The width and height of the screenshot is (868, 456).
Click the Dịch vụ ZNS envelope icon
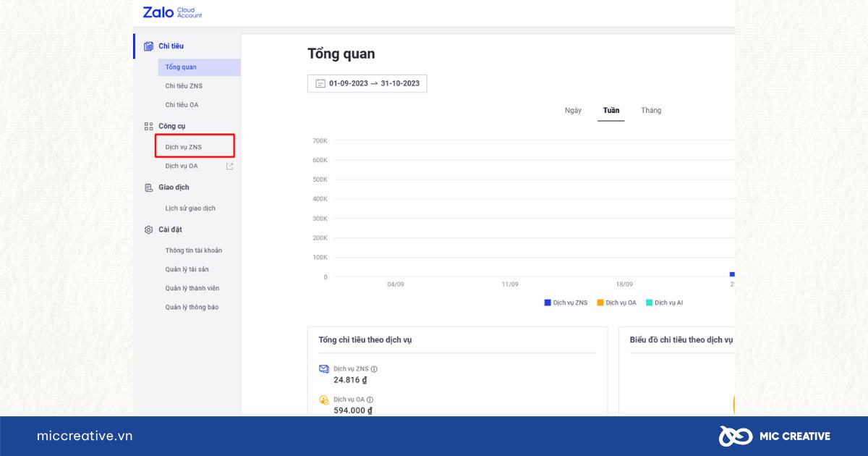pos(324,369)
